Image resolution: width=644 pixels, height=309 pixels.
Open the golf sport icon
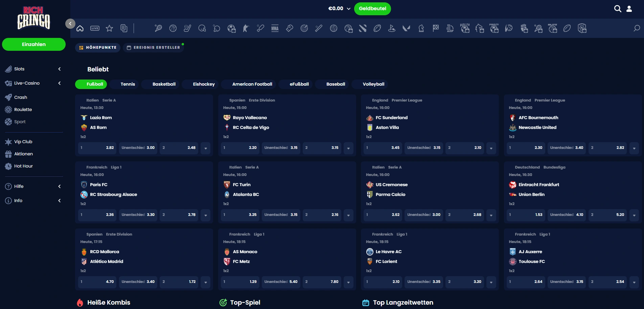tap(392, 28)
